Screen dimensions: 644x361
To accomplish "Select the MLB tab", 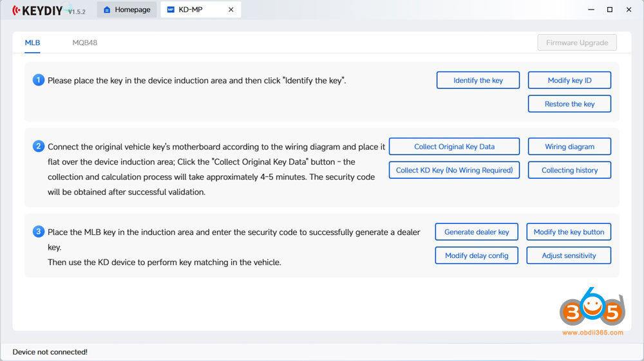I will coord(32,43).
